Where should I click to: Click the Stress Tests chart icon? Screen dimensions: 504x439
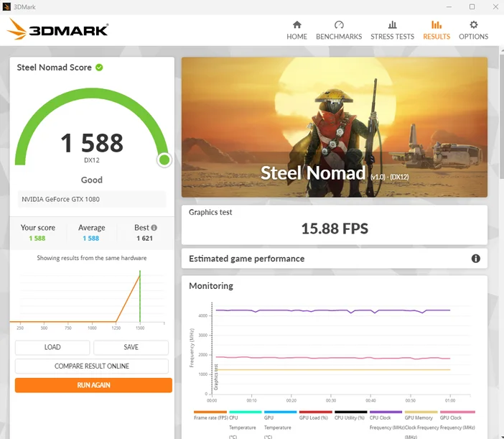[392, 24]
